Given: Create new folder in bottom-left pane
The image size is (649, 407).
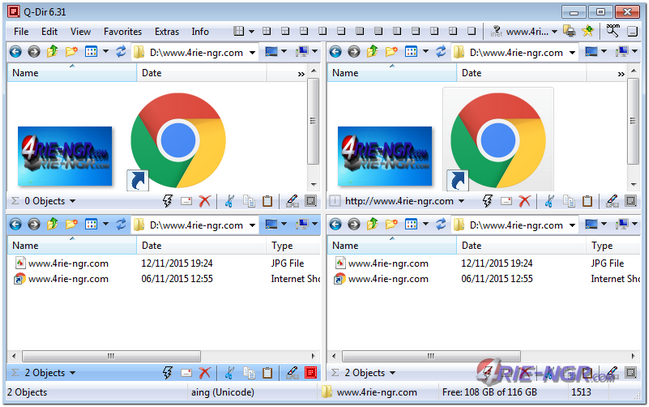Looking at the screenshot, I should (x=71, y=224).
